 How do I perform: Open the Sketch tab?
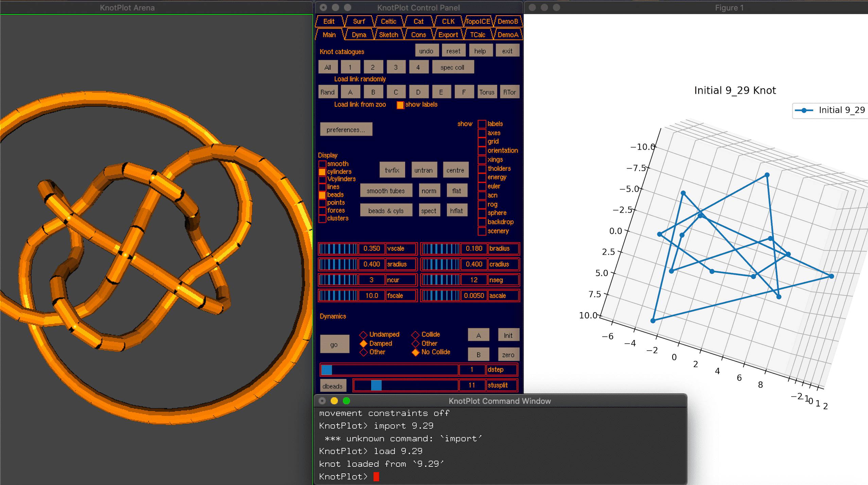coord(388,35)
